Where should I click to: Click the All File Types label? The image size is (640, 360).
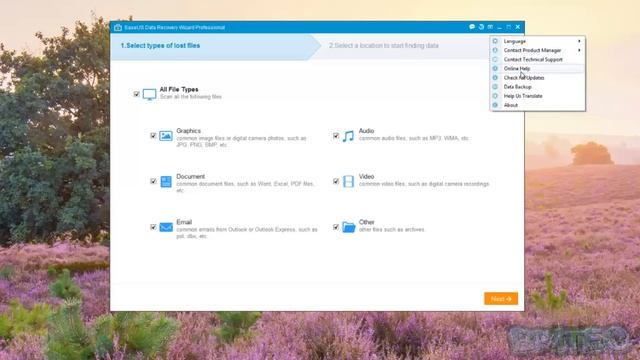[x=179, y=89]
